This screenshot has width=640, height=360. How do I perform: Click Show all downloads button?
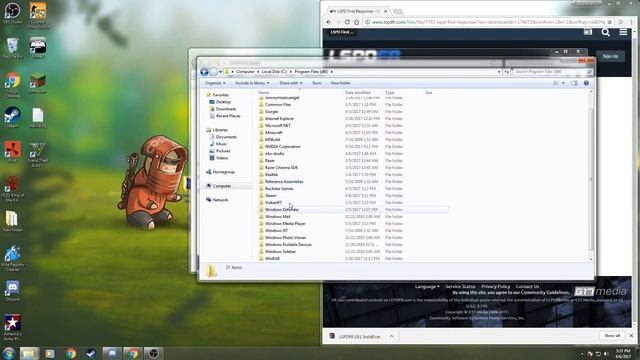pyautogui.click(x=612, y=336)
